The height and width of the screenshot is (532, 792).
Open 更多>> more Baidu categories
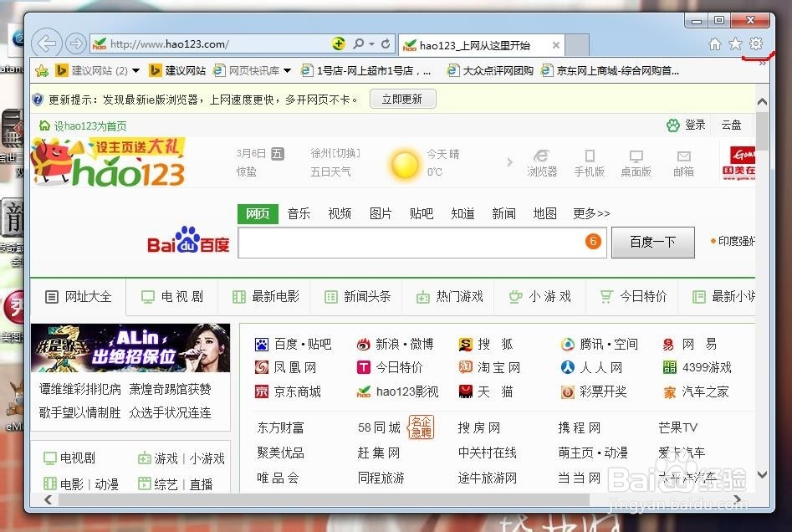[591, 213]
